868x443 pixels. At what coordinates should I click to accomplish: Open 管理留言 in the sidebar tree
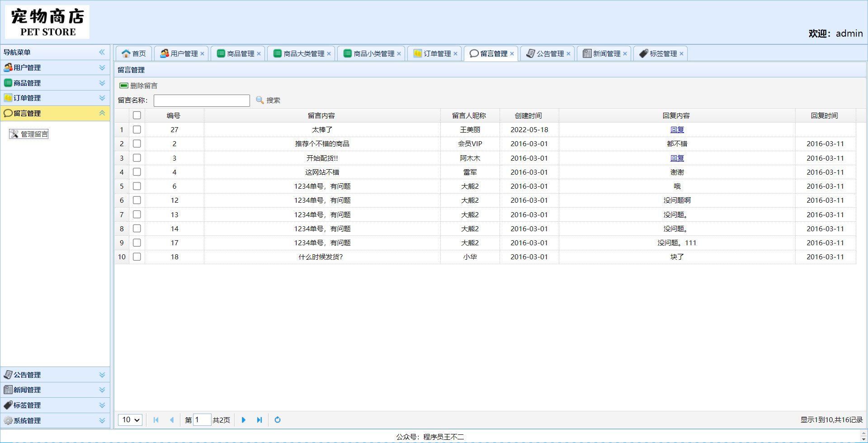(x=29, y=134)
